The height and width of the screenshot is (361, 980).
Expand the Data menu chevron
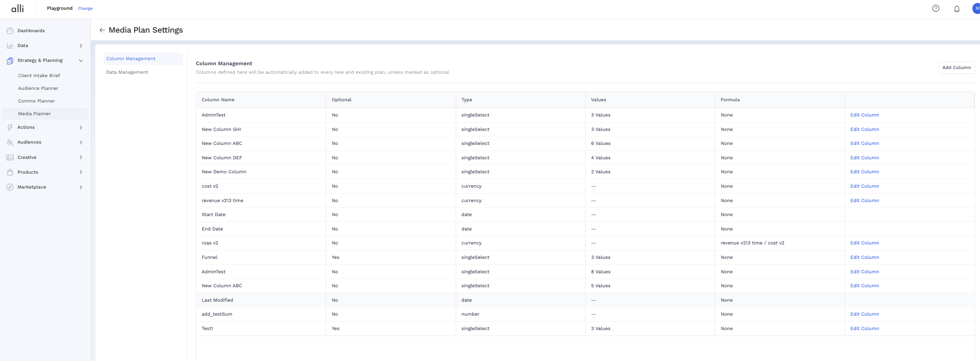click(x=81, y=46)
